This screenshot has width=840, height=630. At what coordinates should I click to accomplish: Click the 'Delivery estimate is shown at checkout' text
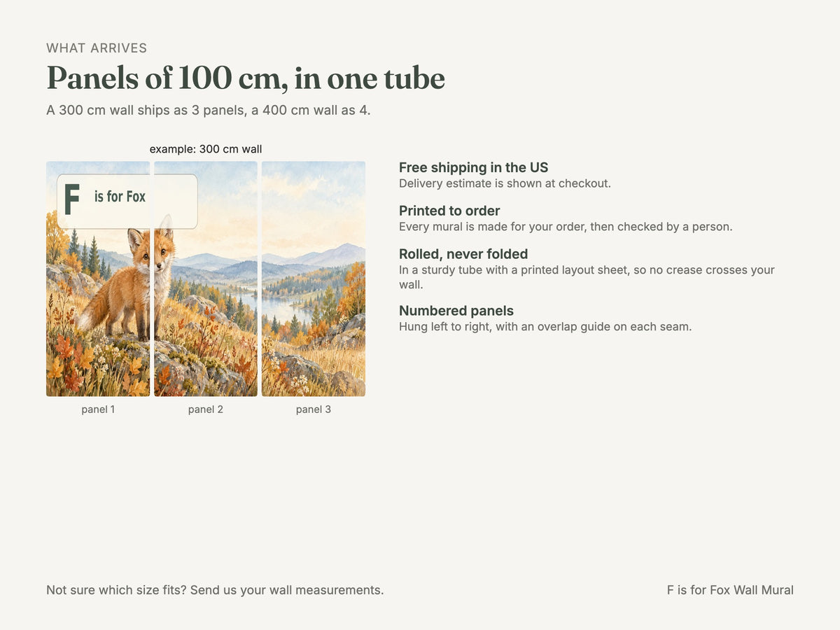(x=505, y=183)
